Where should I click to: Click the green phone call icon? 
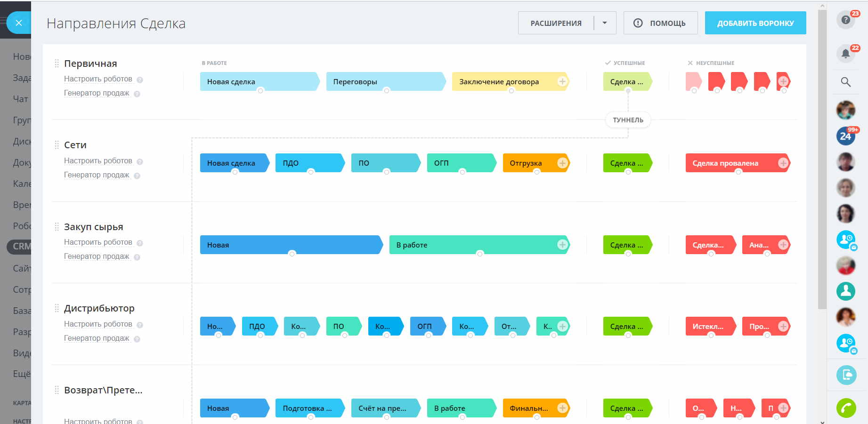tap(846, 408)
